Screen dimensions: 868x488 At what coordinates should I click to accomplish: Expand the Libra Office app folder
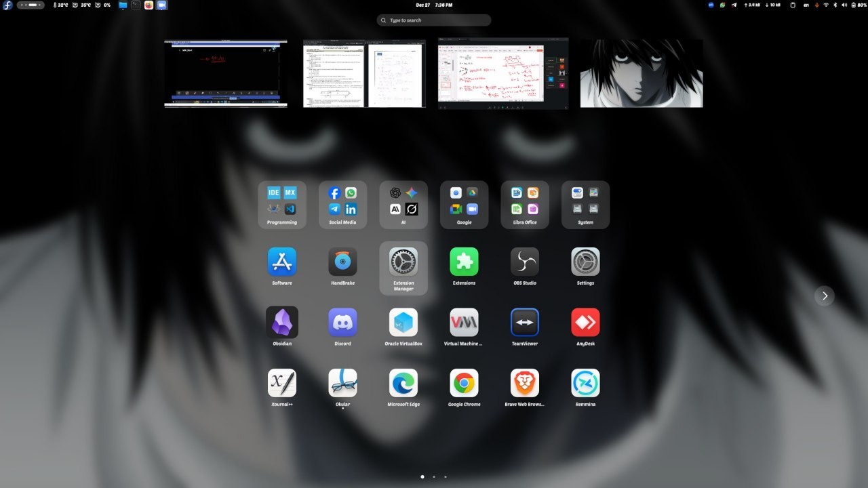[x=525, y=204]
